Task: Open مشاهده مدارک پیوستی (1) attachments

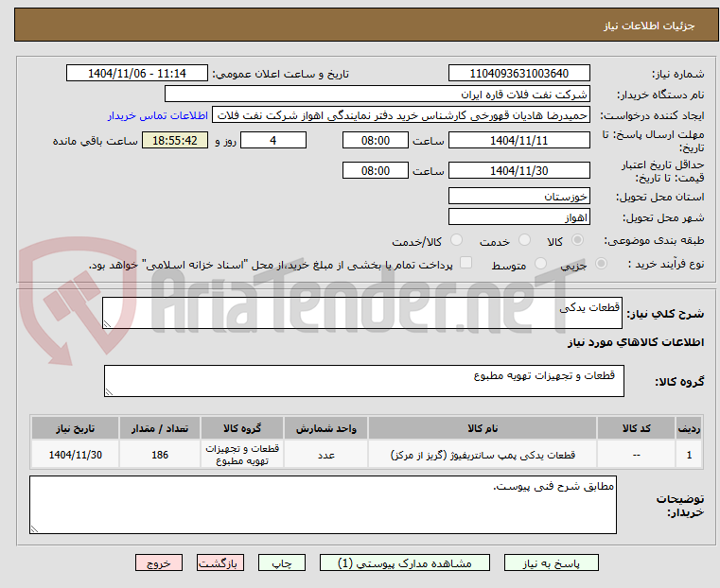Action: pyautogui.click(x=405, y=562)
